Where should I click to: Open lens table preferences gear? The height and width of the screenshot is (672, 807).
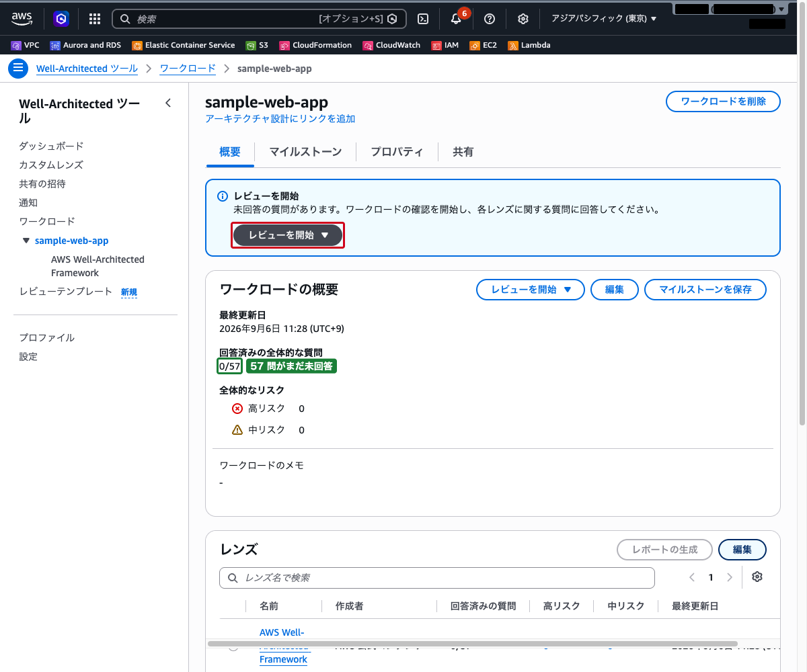point(757,577)
